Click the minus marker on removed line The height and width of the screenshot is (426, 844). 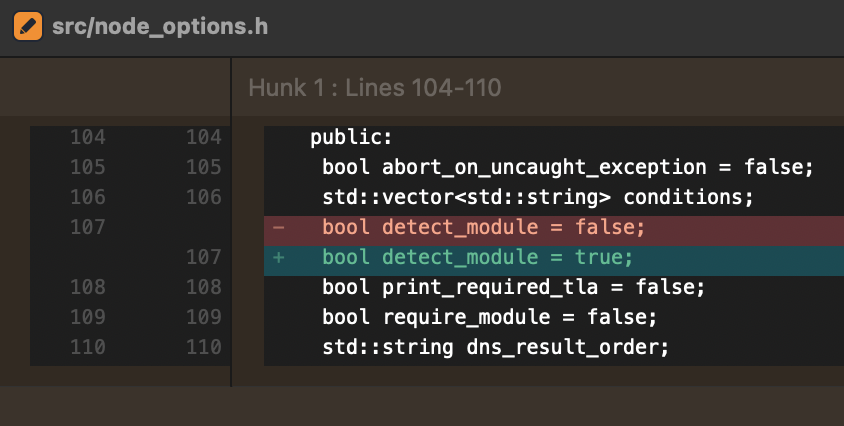point(278,228)
